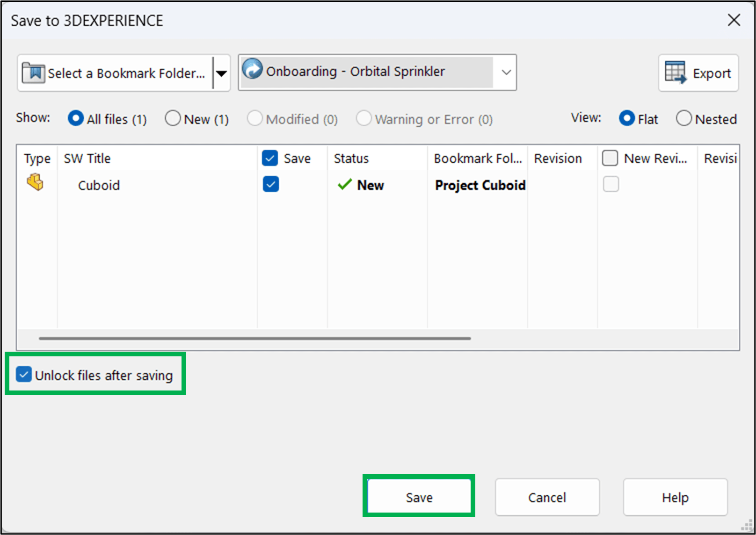
Task: Click the Bookmark Folder column header
Action: (477, 158)
